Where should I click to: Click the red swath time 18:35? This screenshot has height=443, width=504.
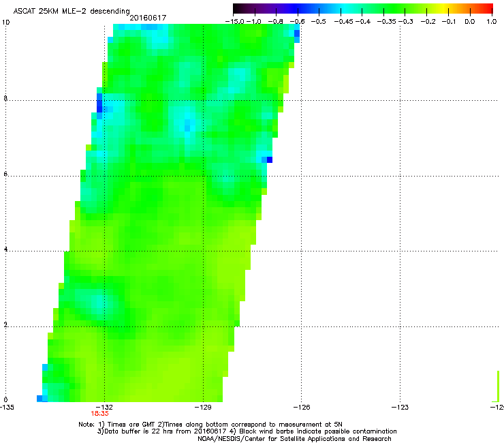point(99,414)
